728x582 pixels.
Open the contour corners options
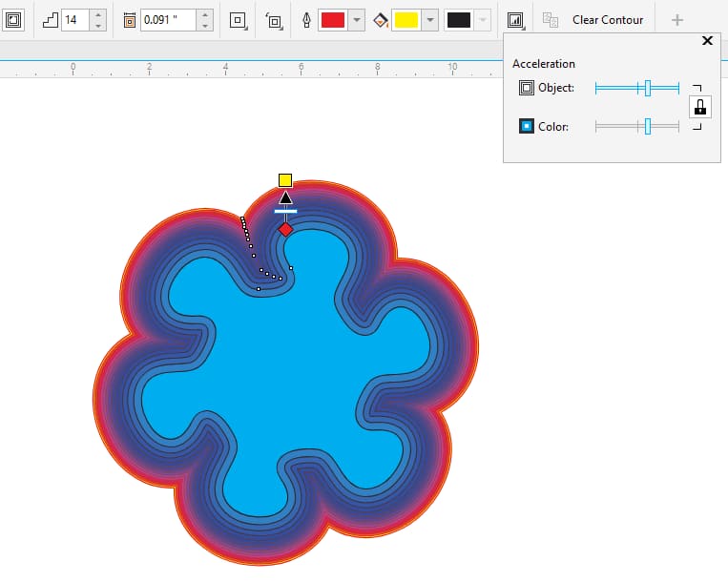point(239,20)
